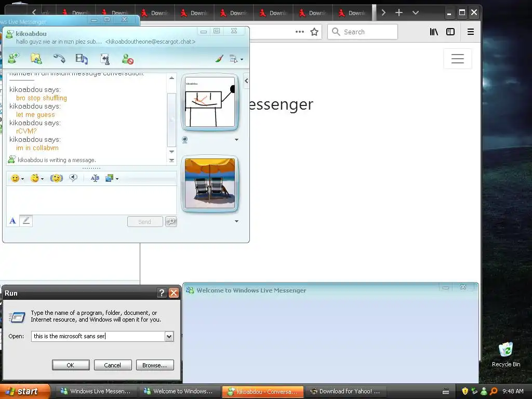Expand the list all tabs chevron
Viewport: 532px width, 399px height.
pyautogui.click(x=416, y=13)
